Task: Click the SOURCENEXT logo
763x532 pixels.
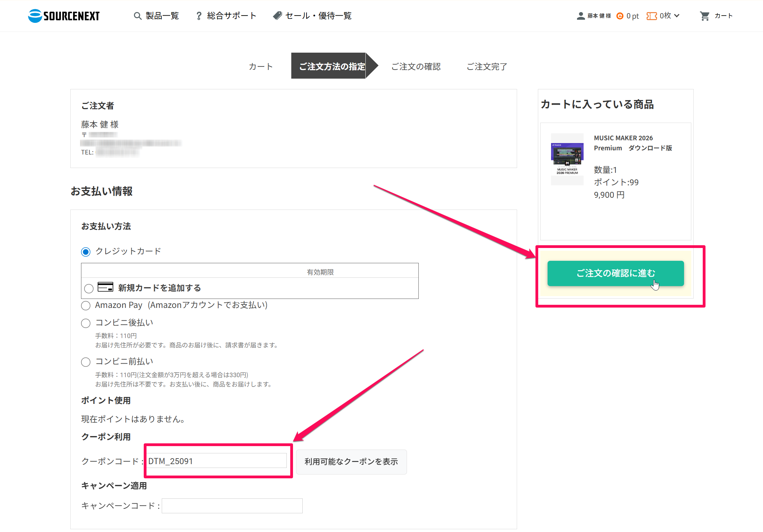Action: click(x=64, y=16)
